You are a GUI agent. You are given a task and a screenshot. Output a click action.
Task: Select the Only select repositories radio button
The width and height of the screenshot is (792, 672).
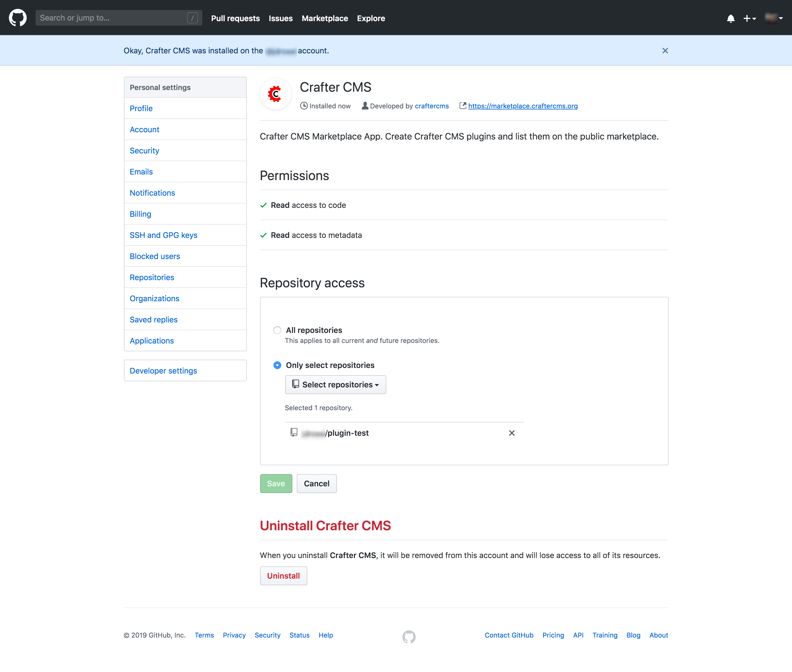pos(277,365)
